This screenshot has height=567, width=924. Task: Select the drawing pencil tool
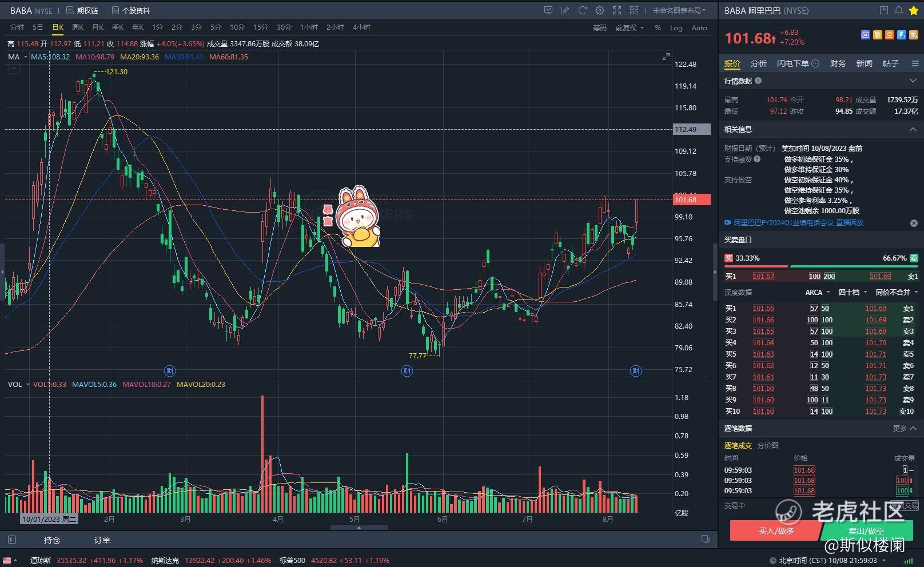[565, 10]
